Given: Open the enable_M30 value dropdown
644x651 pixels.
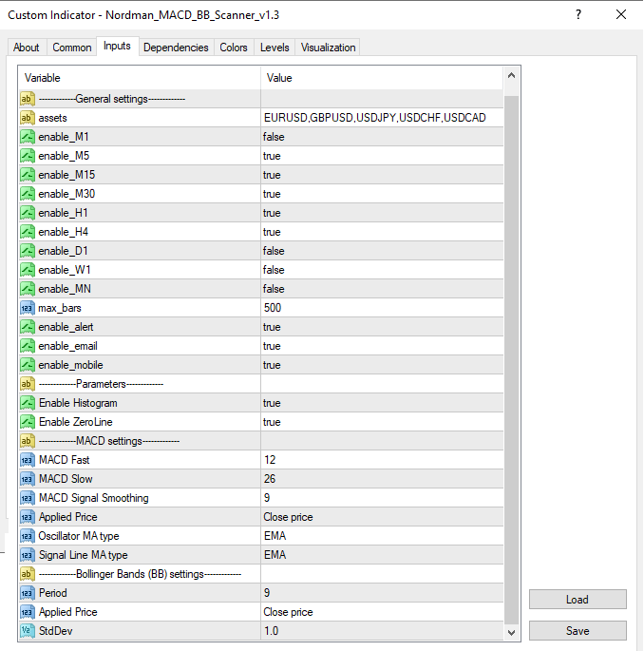Looking at the screenshot, I should pyautogui.click(x=382, y=194).
